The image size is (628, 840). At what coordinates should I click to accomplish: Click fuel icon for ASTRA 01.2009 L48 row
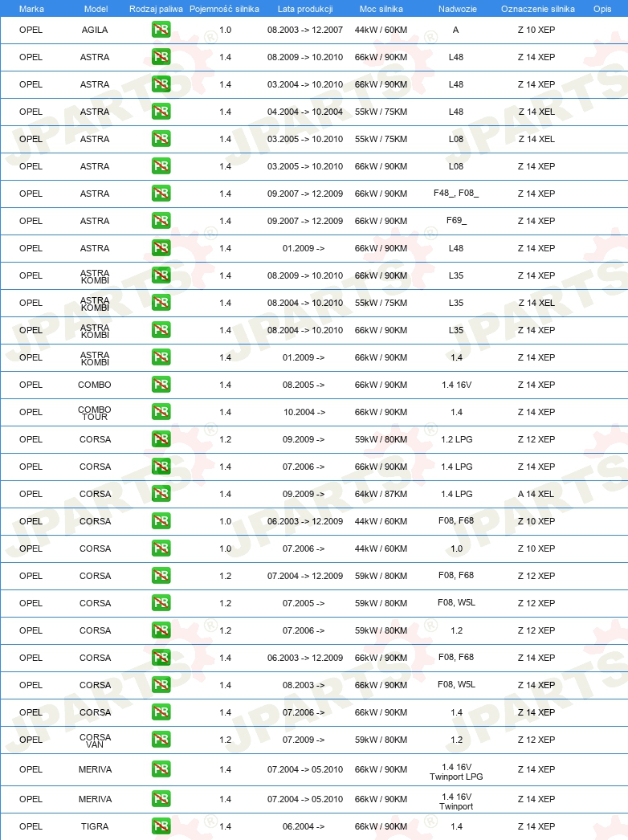tap(161, 248)
